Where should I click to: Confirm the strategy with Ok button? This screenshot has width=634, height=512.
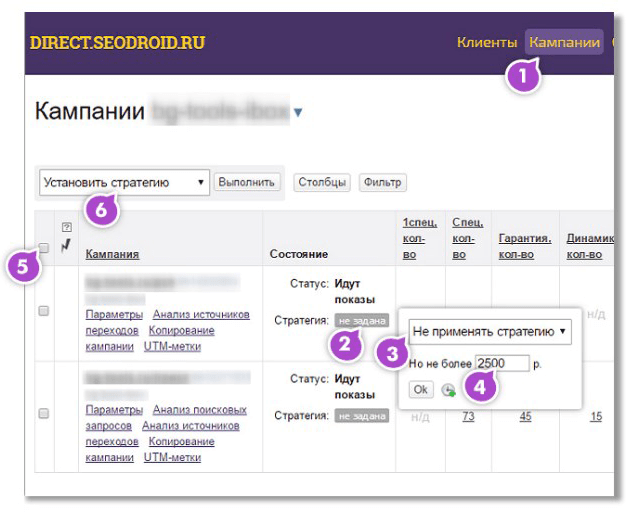pyautogui.click(x=421, y=389)
